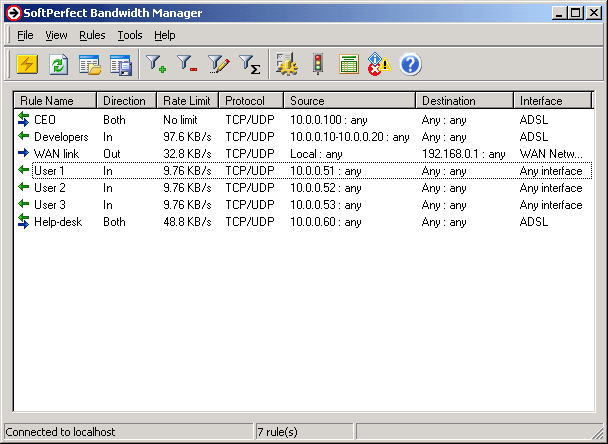Click the CEO rule bidirectional arrows icon
The height and width of the screenshot is (444, 608).
coord(24,119)
